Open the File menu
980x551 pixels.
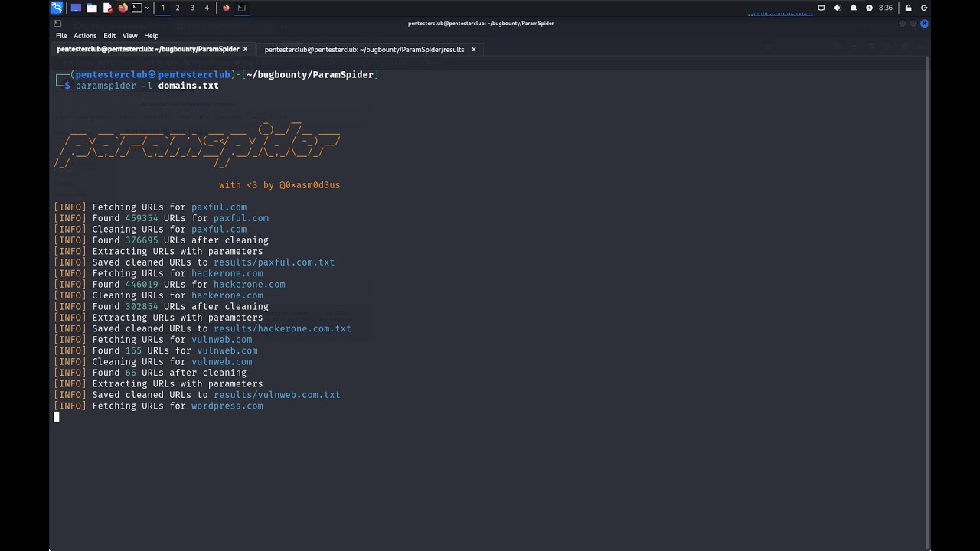coord(61,36)
